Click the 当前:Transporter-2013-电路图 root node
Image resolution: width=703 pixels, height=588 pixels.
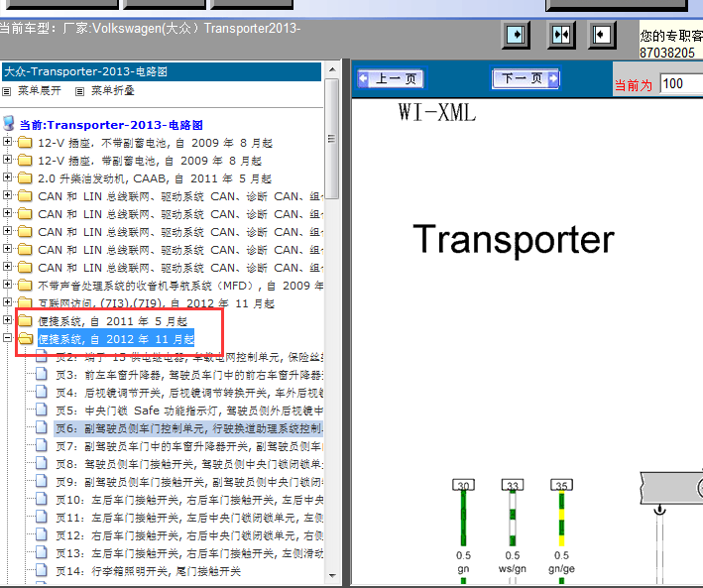[111, 125]
